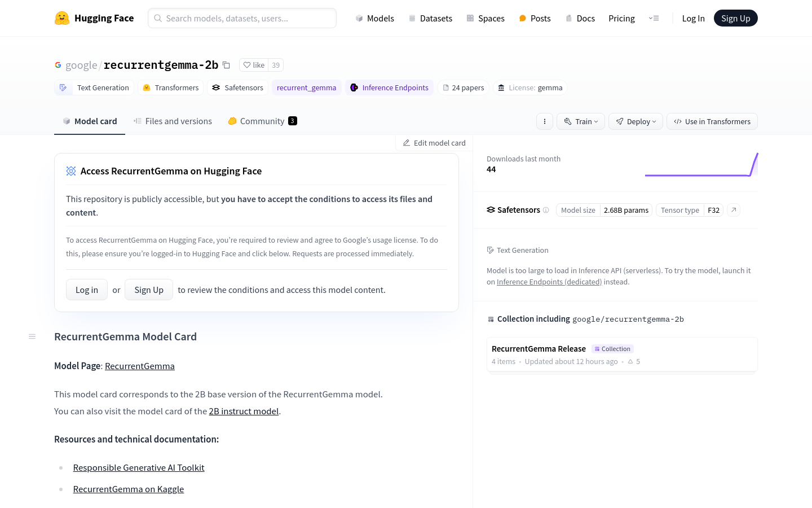Image resolution: width=812 pixels, height=508 pixels.
Task: Open the more options vertical dots button
Action: pyautogui.click(x=545, y=121)
